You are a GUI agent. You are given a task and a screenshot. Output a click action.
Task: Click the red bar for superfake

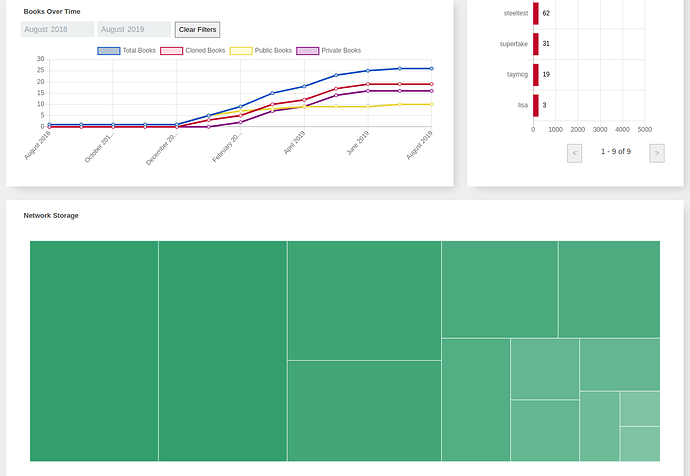click(x=536, y=44)
